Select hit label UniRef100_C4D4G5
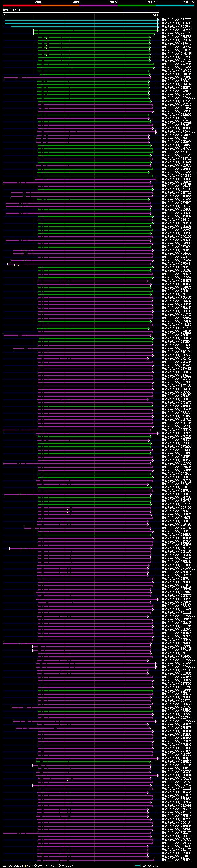Screen dimensions: 197x868 pyautogui.click(x=177, y=792)
